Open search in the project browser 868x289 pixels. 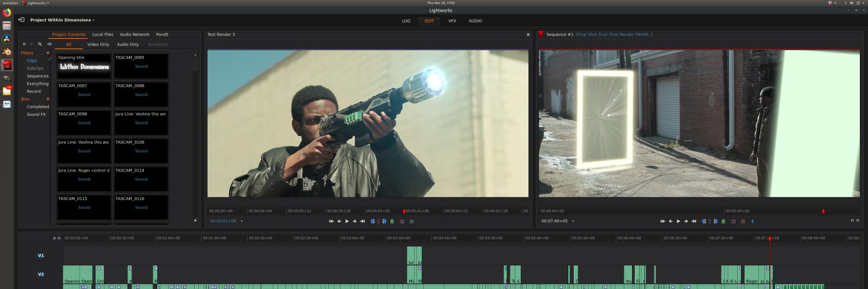pos(40,44)
